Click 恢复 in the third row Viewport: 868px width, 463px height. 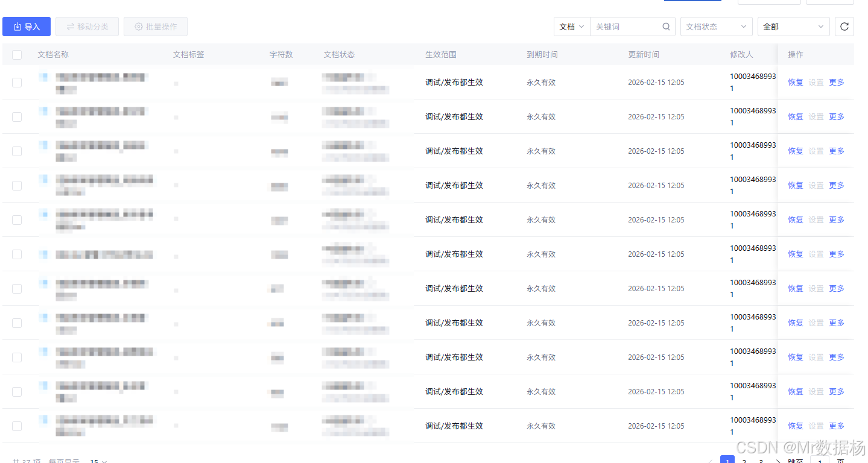pyautogui.click(x=796, y=151)
